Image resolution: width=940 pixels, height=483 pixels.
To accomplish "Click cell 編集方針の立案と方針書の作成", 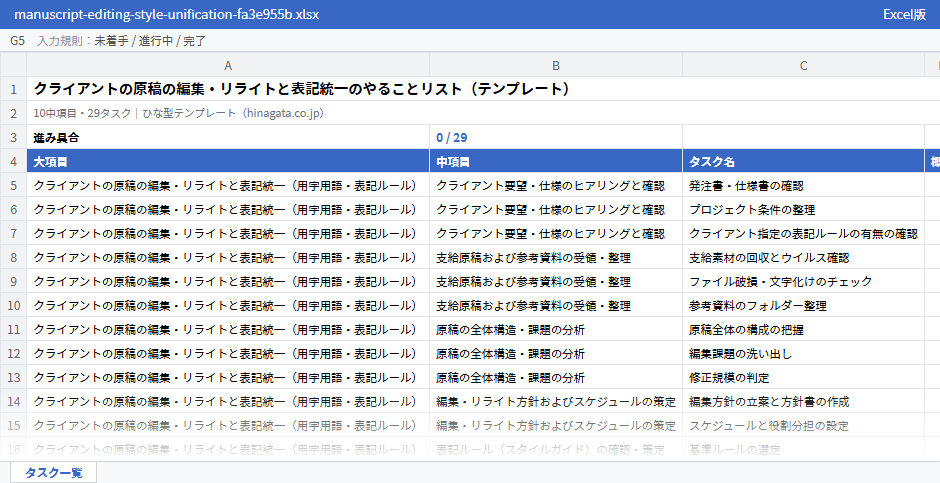I will 803,401.
